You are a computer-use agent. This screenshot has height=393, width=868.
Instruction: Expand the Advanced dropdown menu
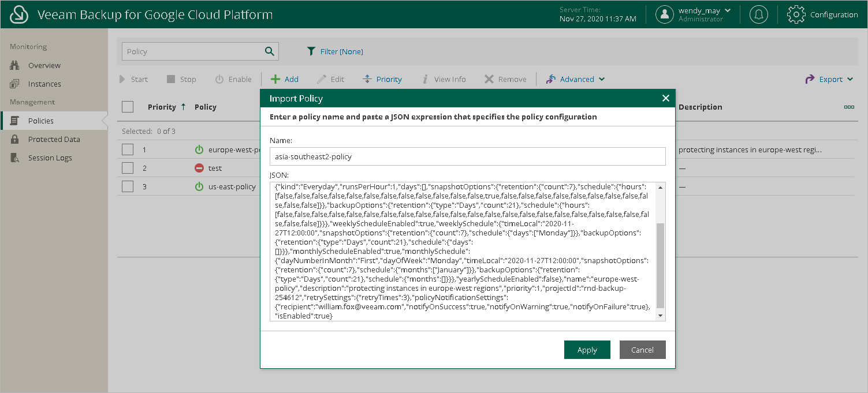[576, 79]
